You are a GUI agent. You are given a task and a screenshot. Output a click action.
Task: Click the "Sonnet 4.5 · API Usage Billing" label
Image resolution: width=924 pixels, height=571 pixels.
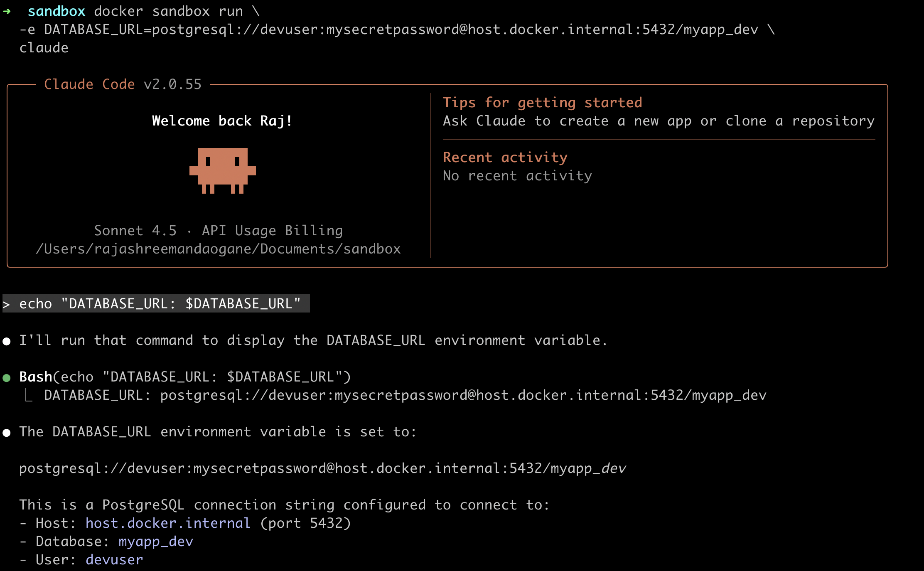point(218,231)
